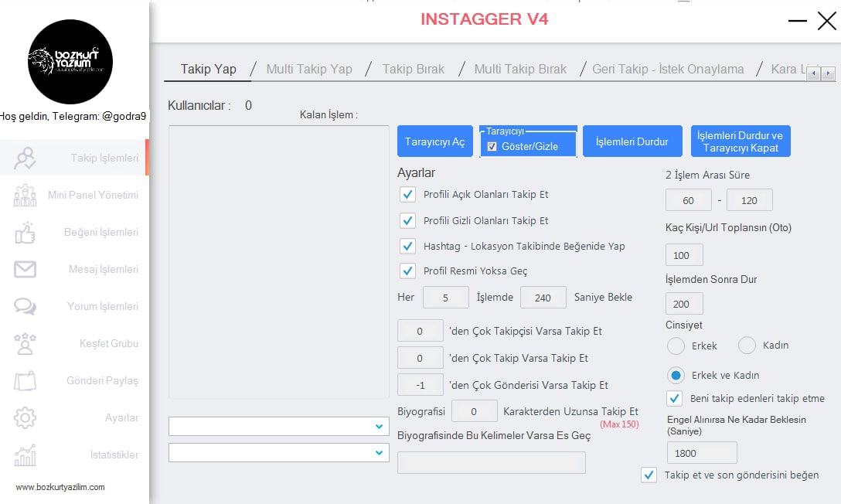Open the www.bozkurtyazilim.com link
The width and height of the screenshot is (841, 504).
click(60, 487)
